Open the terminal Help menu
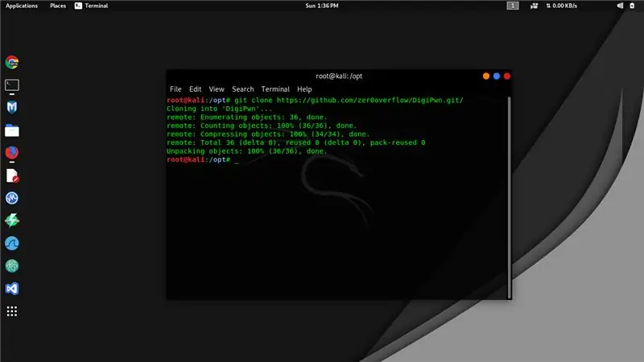 [304, 89]
